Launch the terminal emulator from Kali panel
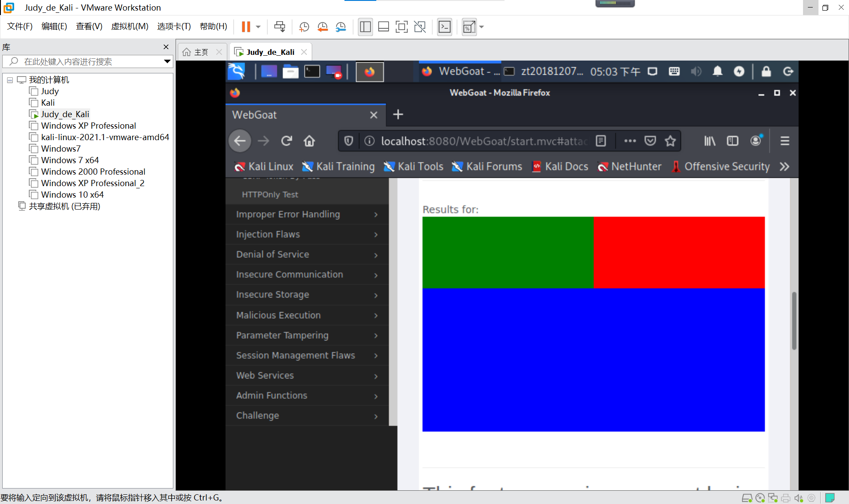Screen dimensions: 849x504 coord(312,71)
